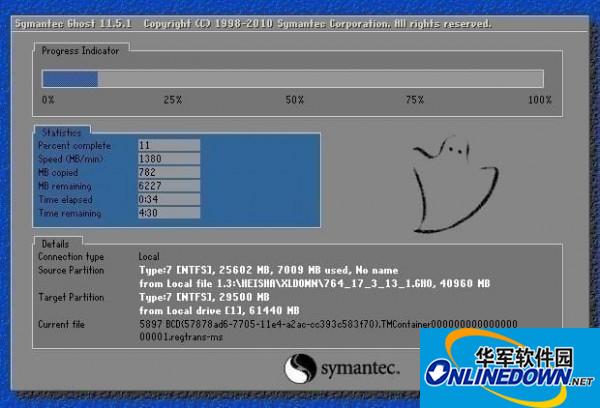Select the MB copied value field
The height and width of the screenshot is (408, 600).
coord(169,172)
